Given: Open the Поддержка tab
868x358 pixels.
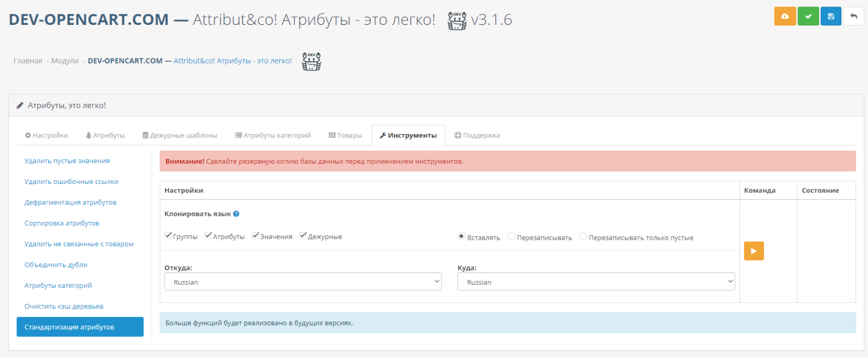Looking at the screenshot, I should pyautogui.click(x=477, y=135).
